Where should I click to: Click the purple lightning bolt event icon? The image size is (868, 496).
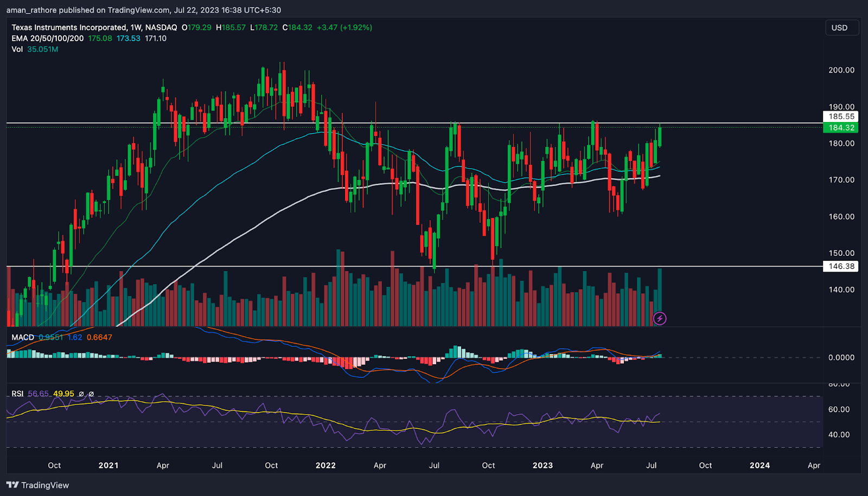pyautogui.click(x=660, y=318)
